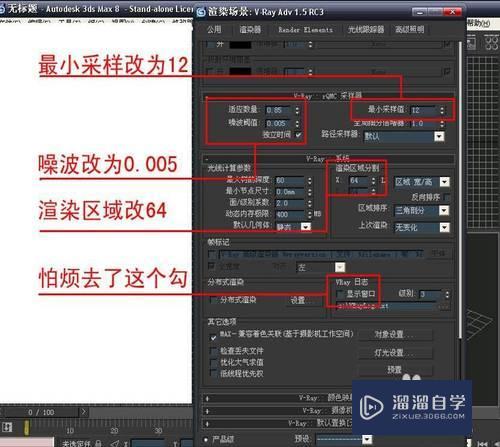This screenshot has height=447, width=500.
Task: Toggle the 独立时间 checkbox
Action: [x=298, y=135]
